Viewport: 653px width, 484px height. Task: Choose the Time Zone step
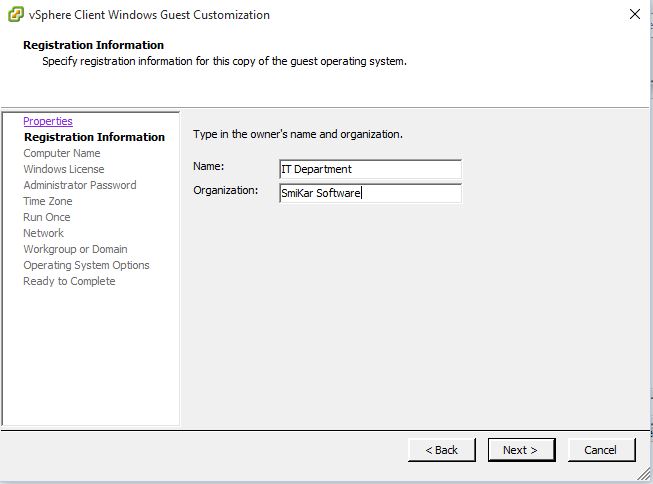coord(48,201)
